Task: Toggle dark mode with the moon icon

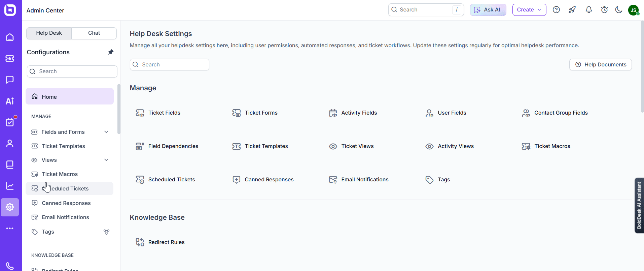Action: (x=618, y=10)
